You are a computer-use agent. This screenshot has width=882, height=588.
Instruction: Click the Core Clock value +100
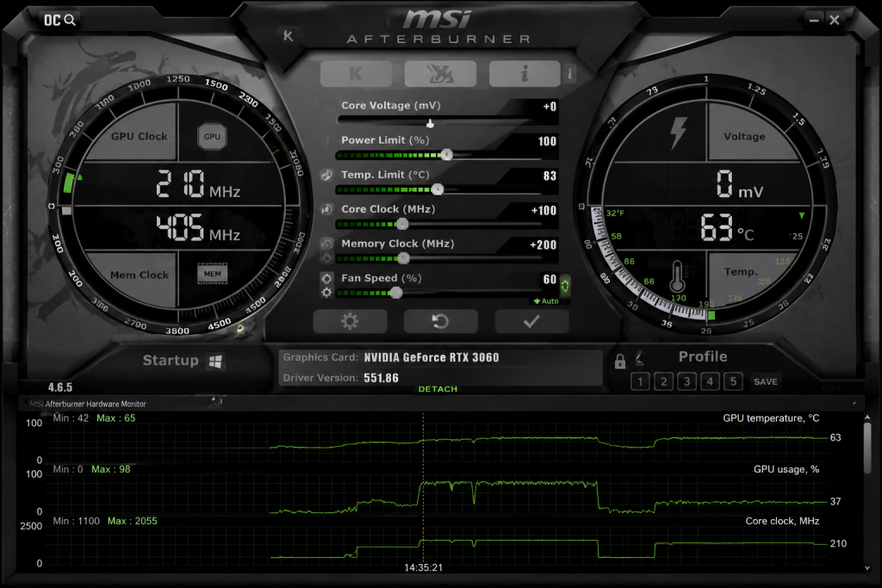544,210
